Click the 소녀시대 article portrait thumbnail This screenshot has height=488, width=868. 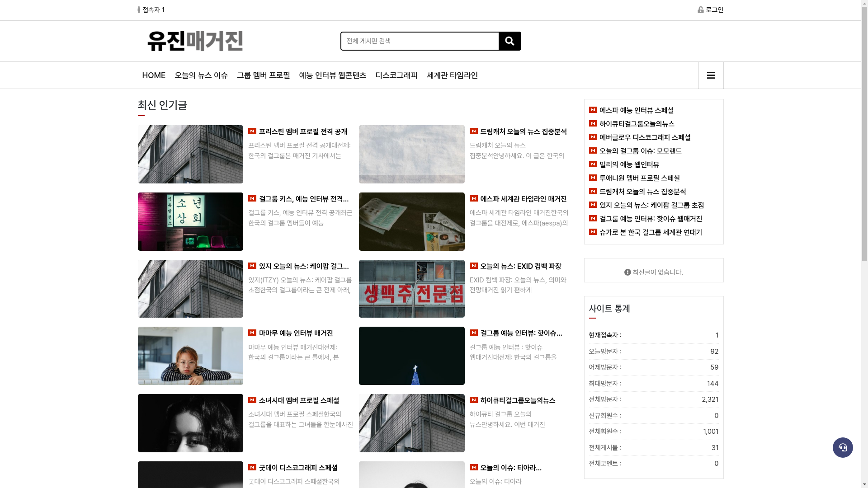[190, 423]
